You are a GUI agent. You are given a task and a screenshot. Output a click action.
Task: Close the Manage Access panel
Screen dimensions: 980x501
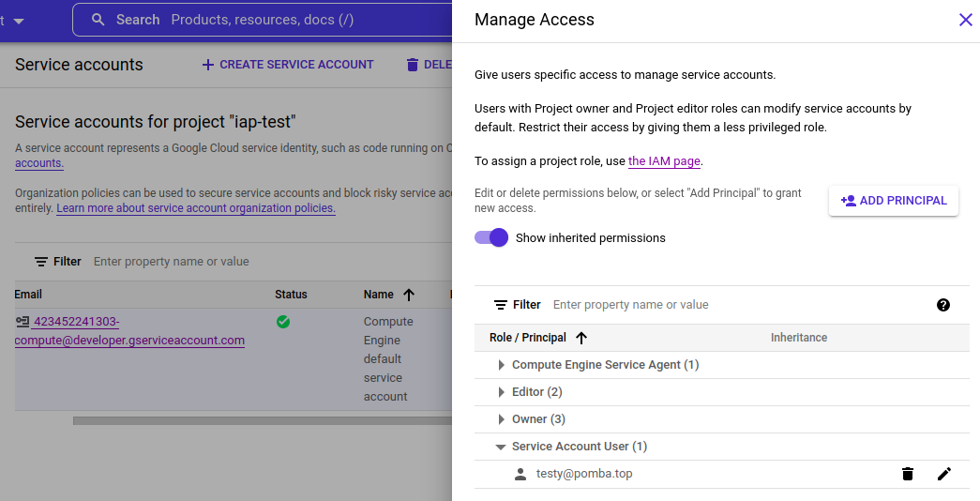pyautogui.click(x=965, y=20)
